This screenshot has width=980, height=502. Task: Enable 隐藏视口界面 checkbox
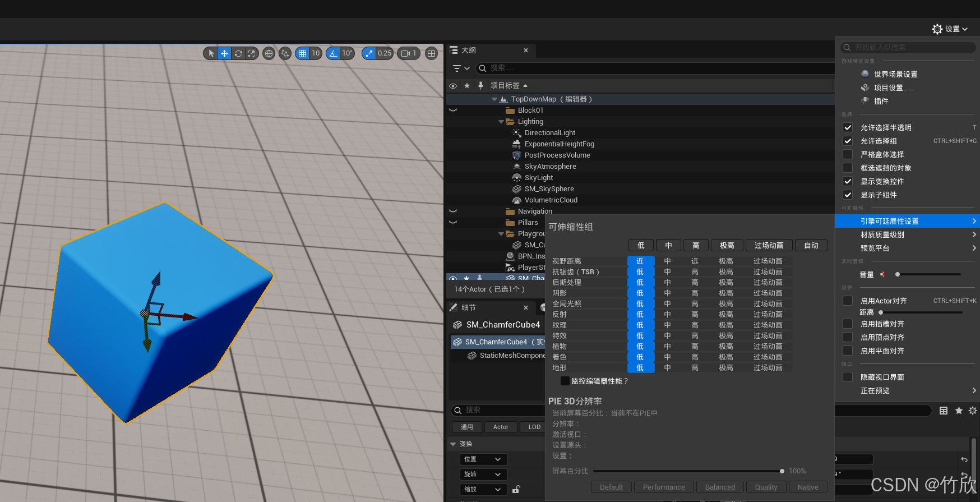(x=848, y=377)
